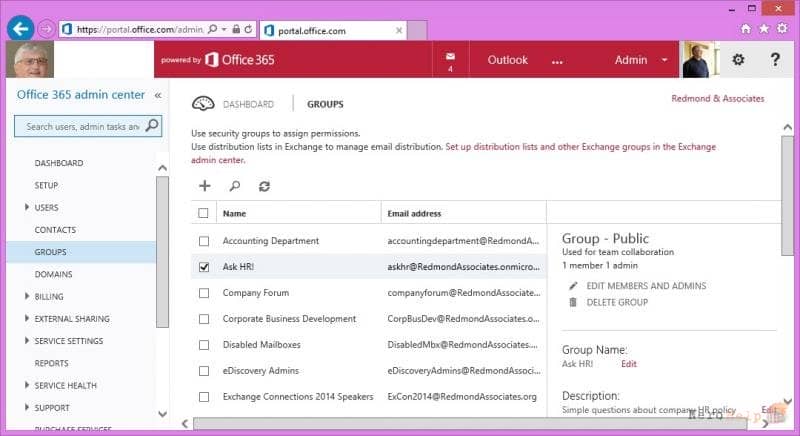Viewport: 800px width, 436px height.
Task: Click the pencil icon for Edit Members
Action: click(x=573, y=286)
